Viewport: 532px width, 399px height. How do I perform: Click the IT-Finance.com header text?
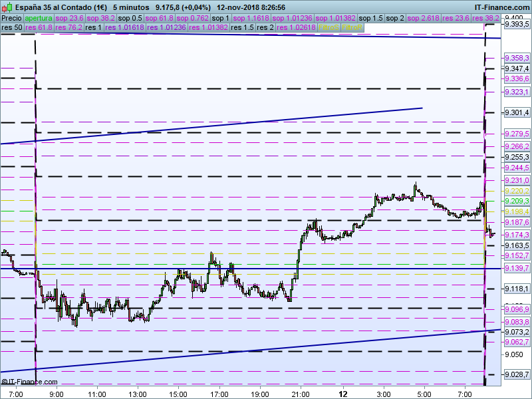[x=501, y=7]
